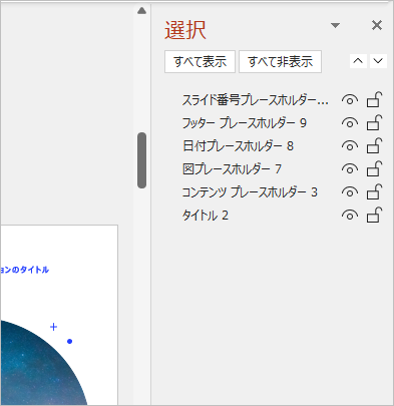Lock the コンテンツ プレースホルダー 3 item
The height and width of the screenshot is (406, 394).
click(374, 192)
